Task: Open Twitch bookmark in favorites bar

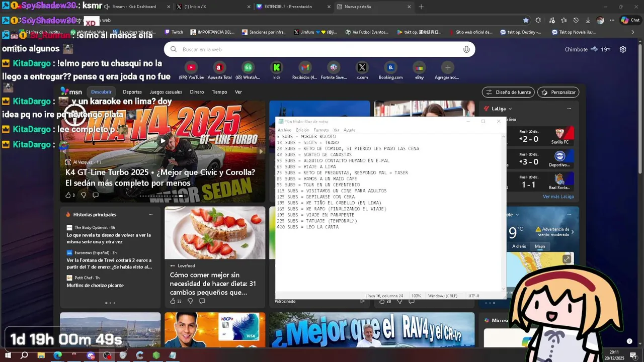Action: (x=174, y=32)
